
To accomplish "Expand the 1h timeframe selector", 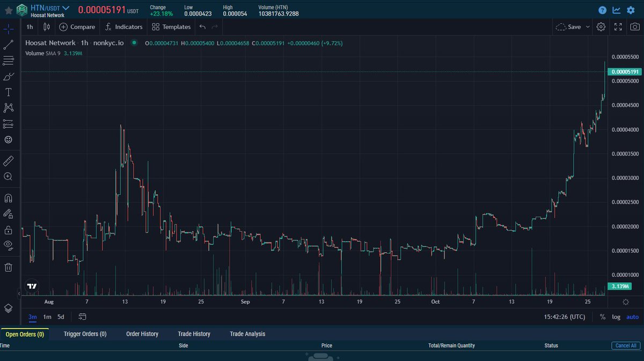I will click(30, 26).
